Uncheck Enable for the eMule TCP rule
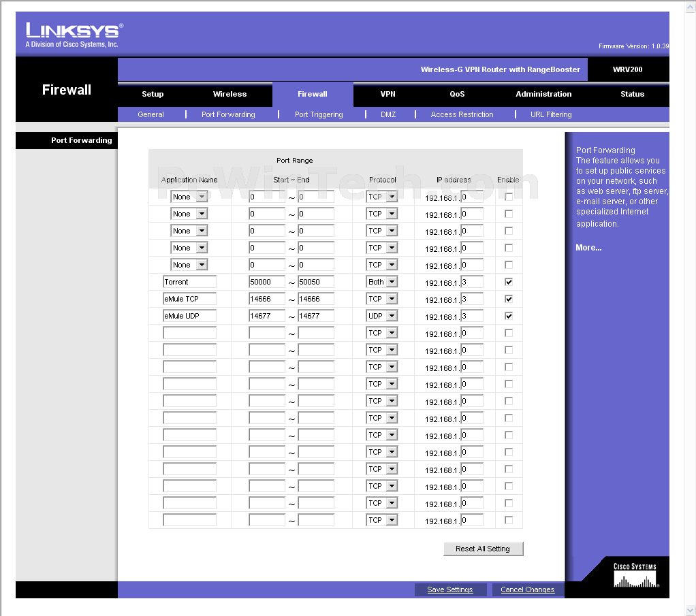This screenshot has width=696, height=616. (509, 299)
